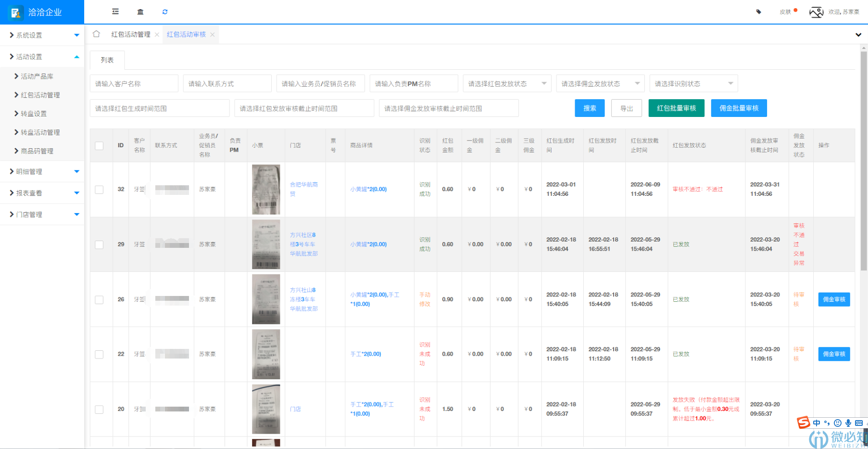Click the refresh icon in top bar
This screenshot has height=449, width=868.
click(165, 12)
